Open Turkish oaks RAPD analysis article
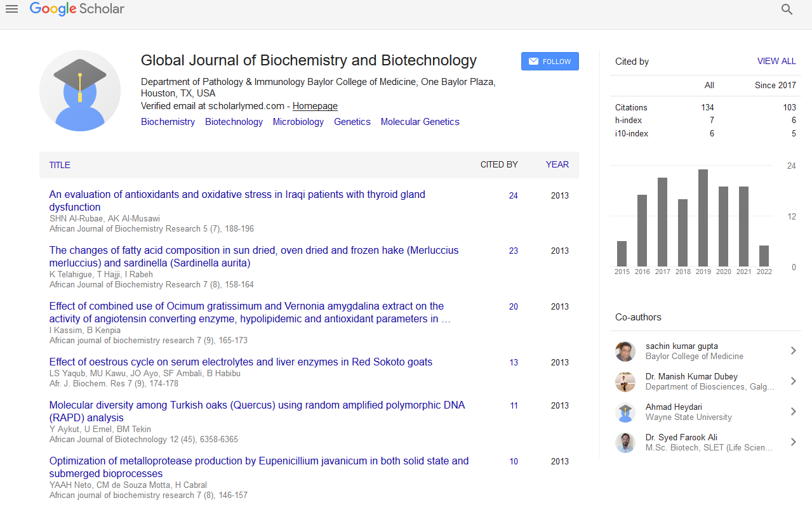The height and width of the screenshot is (505, 812). (257, 411)
